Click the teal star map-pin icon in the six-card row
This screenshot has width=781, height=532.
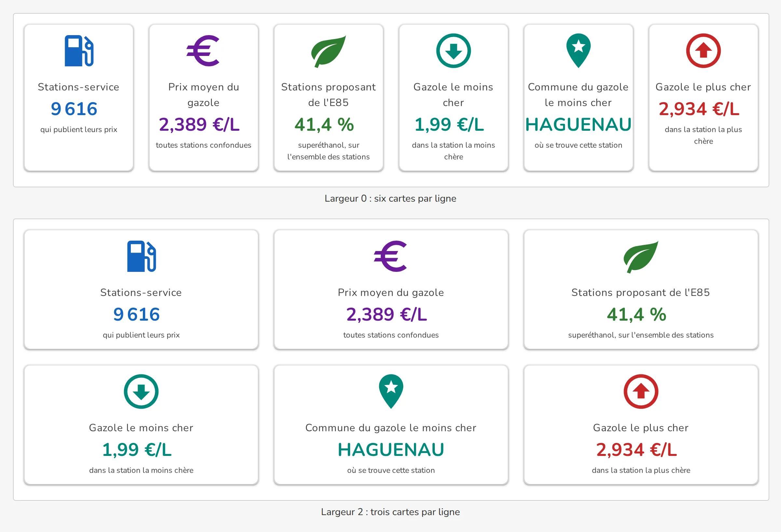tap(578, 51)
